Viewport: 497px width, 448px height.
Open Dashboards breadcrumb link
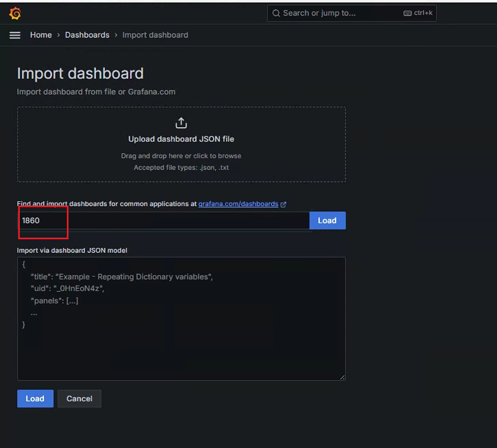87,35
